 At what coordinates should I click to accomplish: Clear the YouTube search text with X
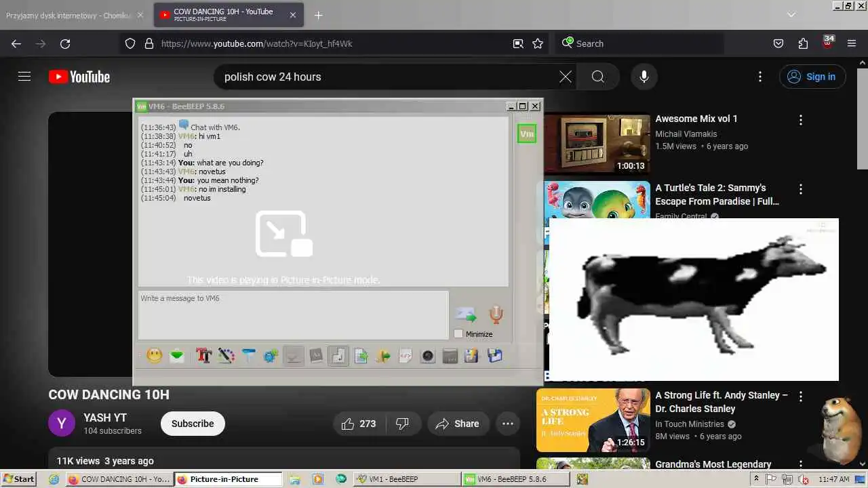pyautogui.click(x=566, y=77)
